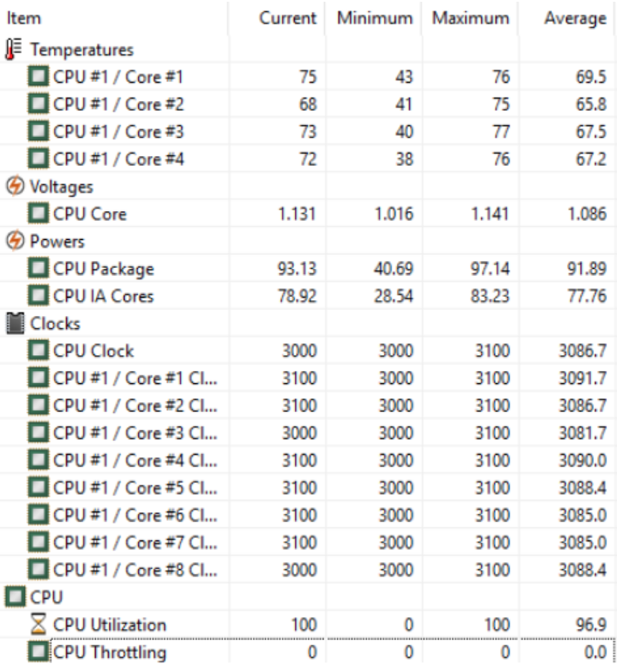Click the green icon beside CPU Core voltage
Screen dimensions: 624x672
39,214
